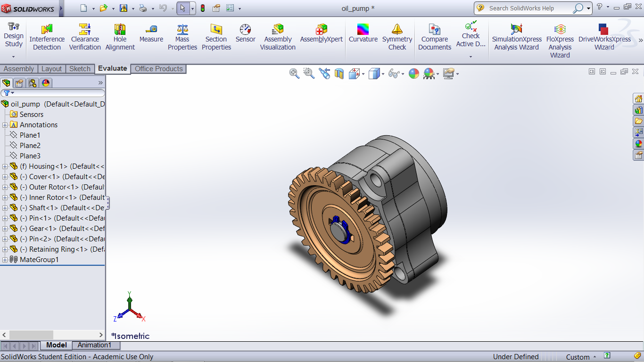Start FloXpress Analysis Wizard
The width and height of the screenshot is (644, 362).
(560, 41)
